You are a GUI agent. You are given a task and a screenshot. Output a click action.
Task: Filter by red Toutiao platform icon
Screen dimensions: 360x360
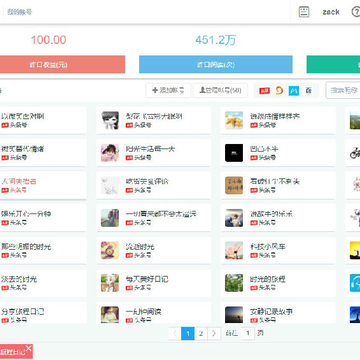coord(264,91)
